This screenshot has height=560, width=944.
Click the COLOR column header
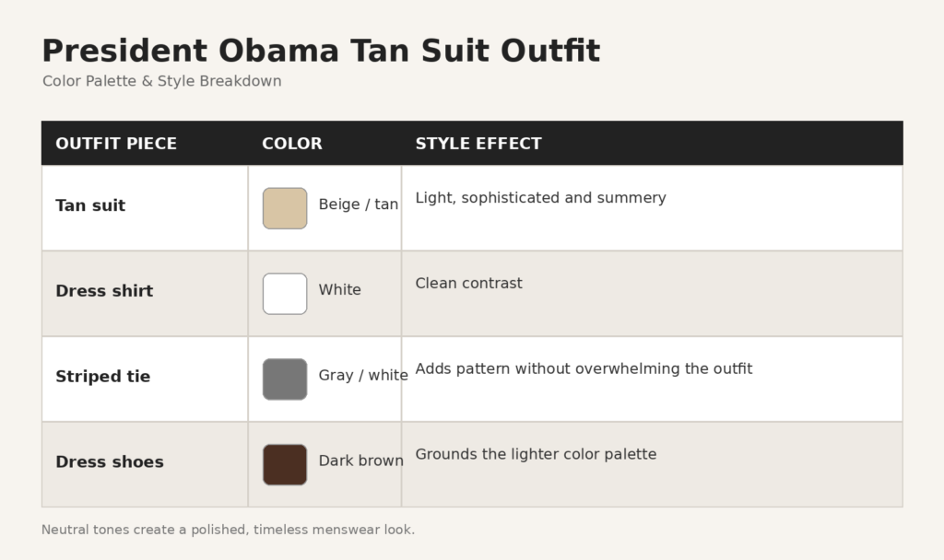tap(292, 144)
